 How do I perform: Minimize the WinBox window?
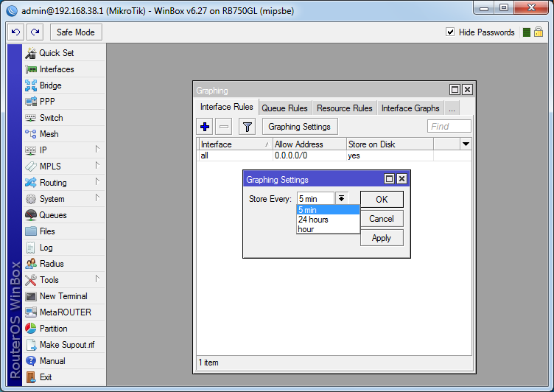484,8
